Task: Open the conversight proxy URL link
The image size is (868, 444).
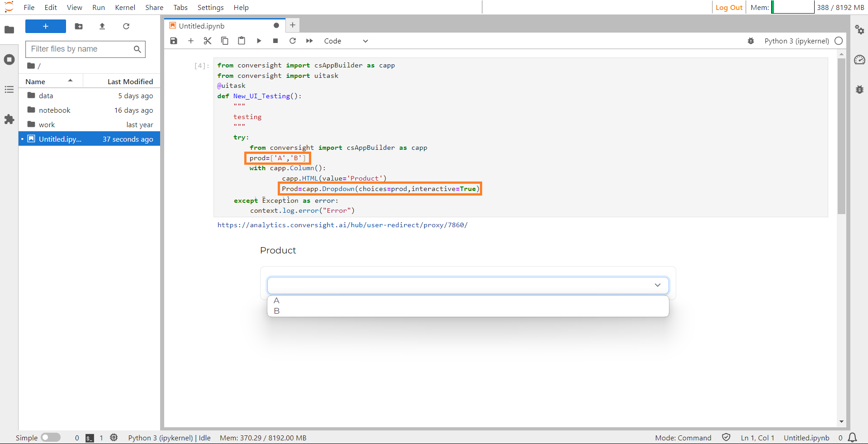Action: pyautogui.click(x=342, y=225)
